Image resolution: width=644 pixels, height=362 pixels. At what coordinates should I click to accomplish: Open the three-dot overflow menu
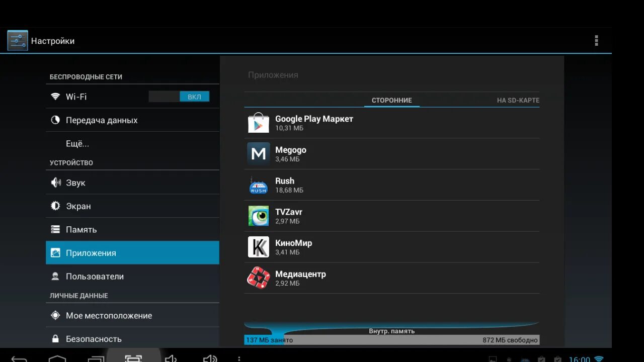click(596, 41)
